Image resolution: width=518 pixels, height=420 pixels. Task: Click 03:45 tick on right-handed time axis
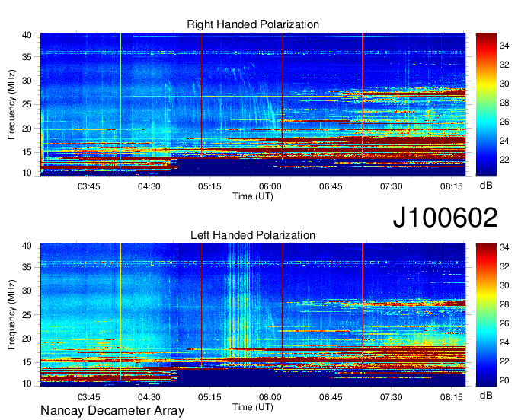tap(89, 186)
